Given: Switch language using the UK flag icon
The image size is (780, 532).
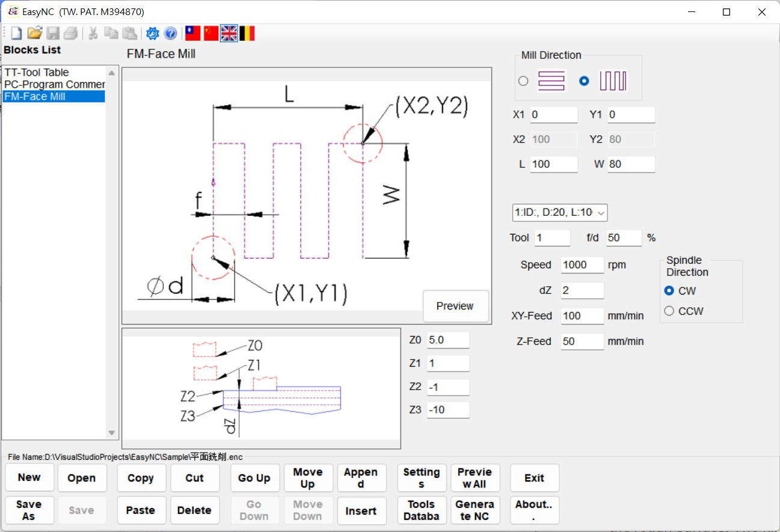Looking at the screenshot, I should pos(229,33).
